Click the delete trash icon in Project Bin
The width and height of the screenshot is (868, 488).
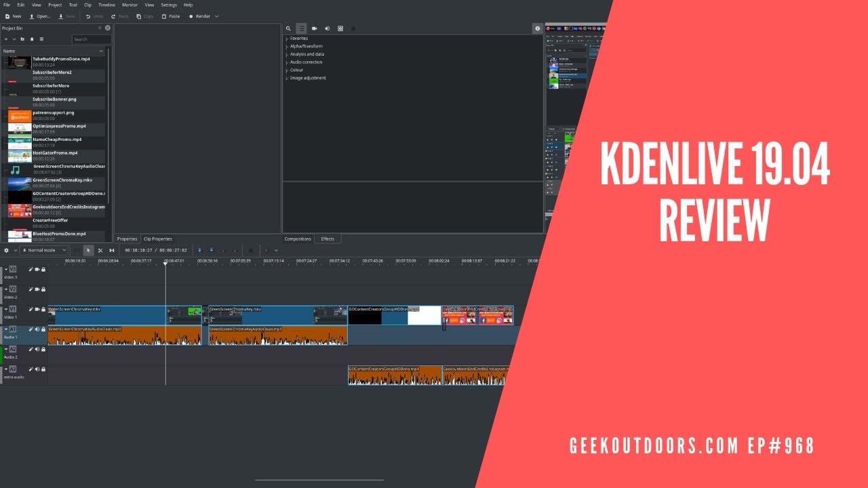tap(32, 39)
